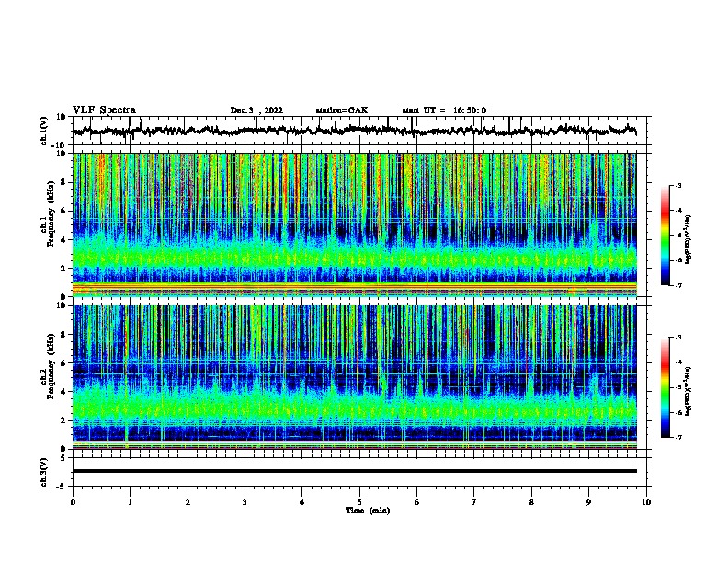Select the "Dec. 3 , 2022" date label
Screen dimensions: 728x563
coord(256,110)
